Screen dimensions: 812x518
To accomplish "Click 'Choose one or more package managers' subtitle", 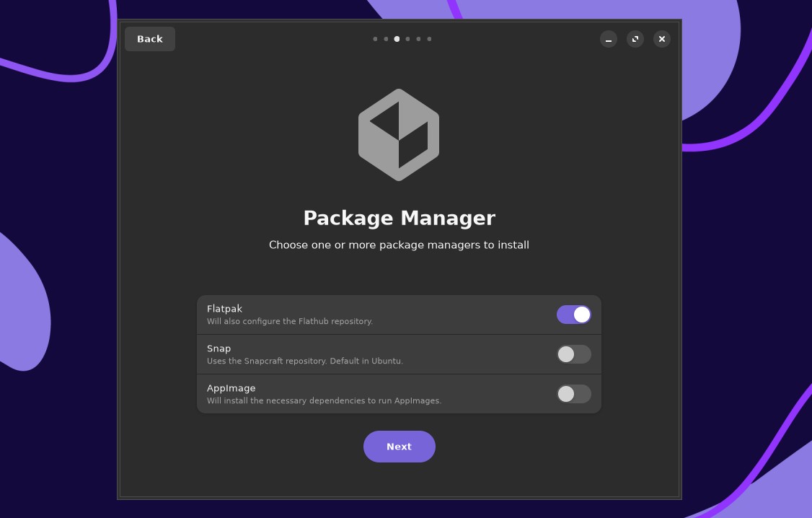I will click(x=399, y=245).
